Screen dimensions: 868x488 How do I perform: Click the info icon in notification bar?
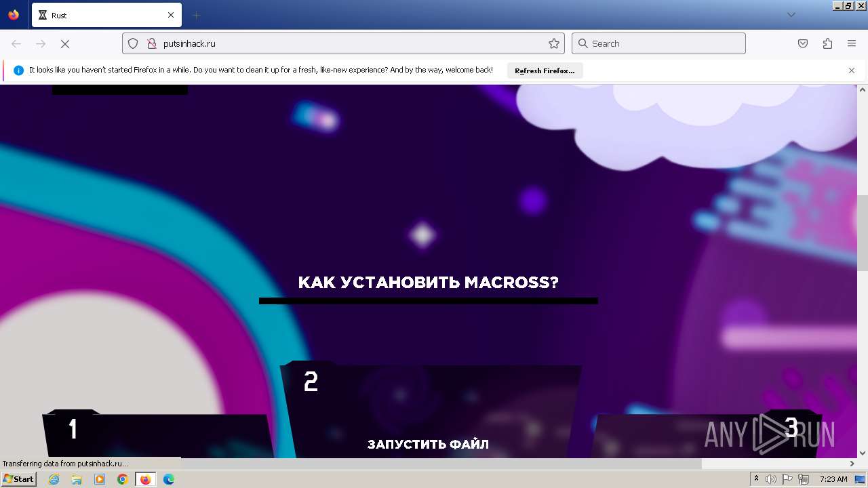pyautogui.click(x=19, y=70)
